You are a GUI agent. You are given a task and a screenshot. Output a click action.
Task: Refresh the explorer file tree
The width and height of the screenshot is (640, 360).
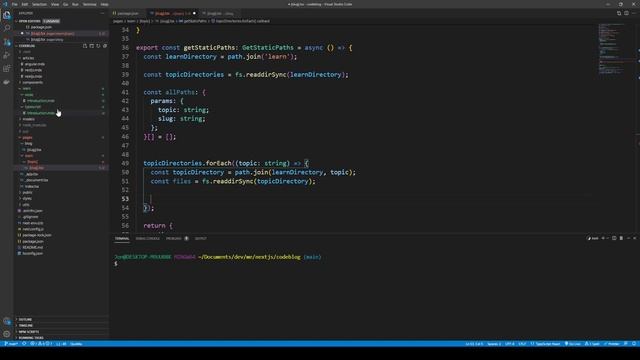(x=98, y=46)
